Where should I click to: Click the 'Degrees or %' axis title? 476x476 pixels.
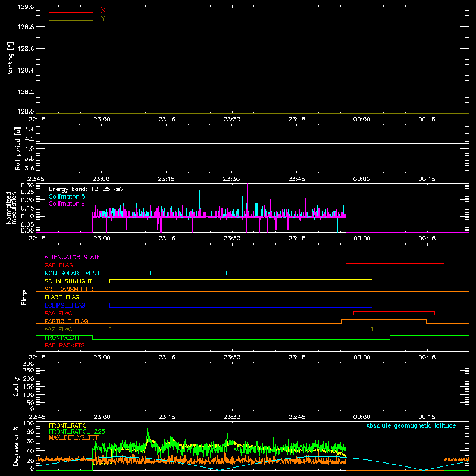(16, 446)
